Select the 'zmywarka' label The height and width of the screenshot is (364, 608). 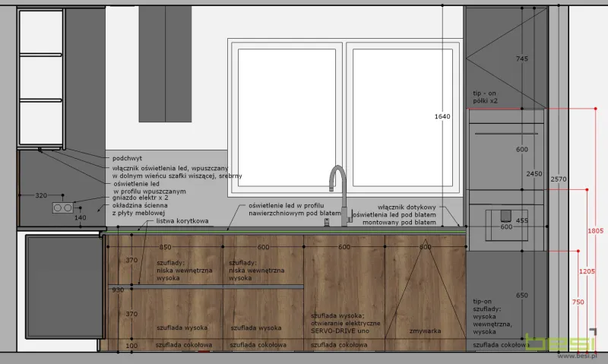[425, 331]
